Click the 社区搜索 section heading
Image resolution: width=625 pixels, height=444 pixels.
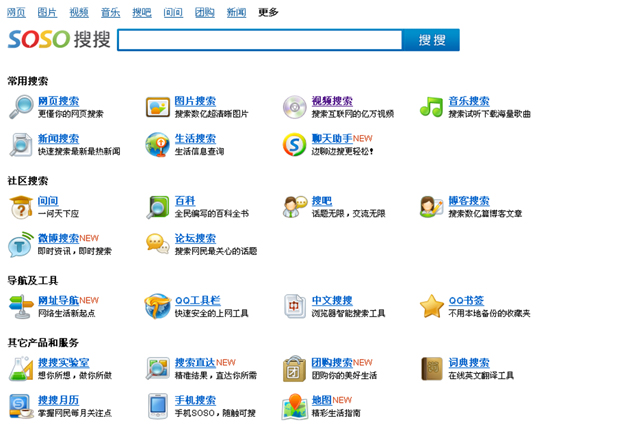point(28,181)
